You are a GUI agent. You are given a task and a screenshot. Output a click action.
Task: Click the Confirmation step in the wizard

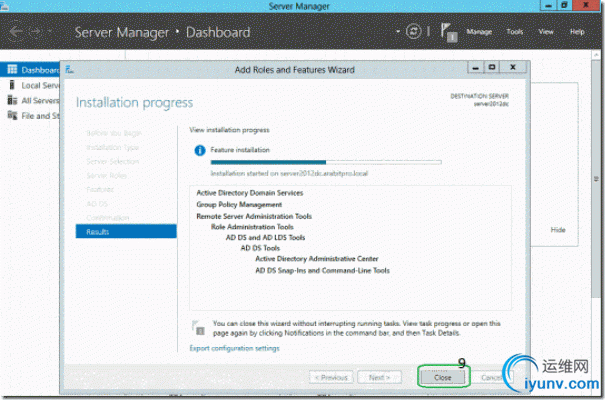[x=108, y=218]
